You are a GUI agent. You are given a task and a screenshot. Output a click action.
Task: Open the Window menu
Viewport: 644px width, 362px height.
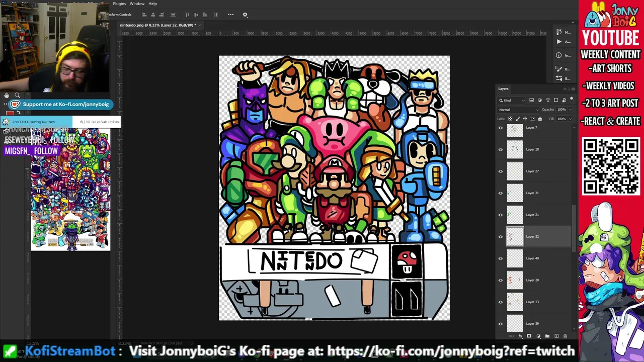point(137,4)
